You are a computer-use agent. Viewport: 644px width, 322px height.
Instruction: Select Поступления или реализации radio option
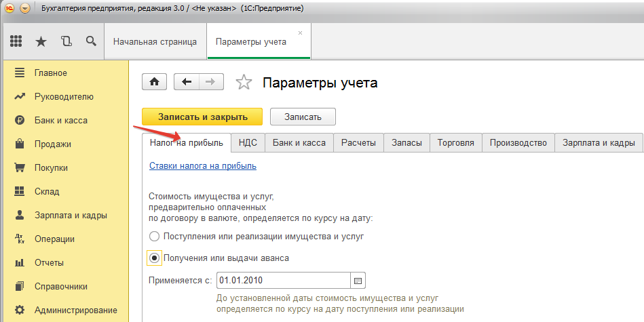point(154,237)
